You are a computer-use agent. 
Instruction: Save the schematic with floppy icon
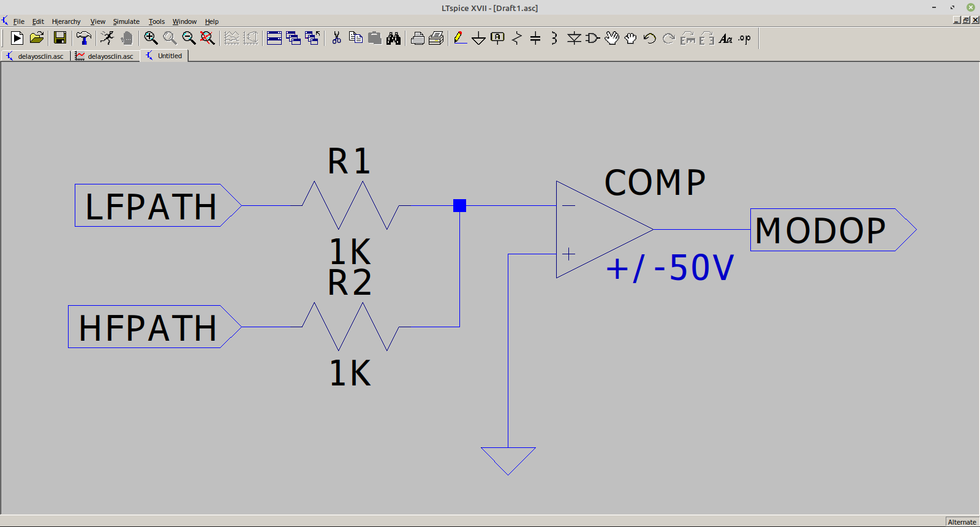point(60,38)
